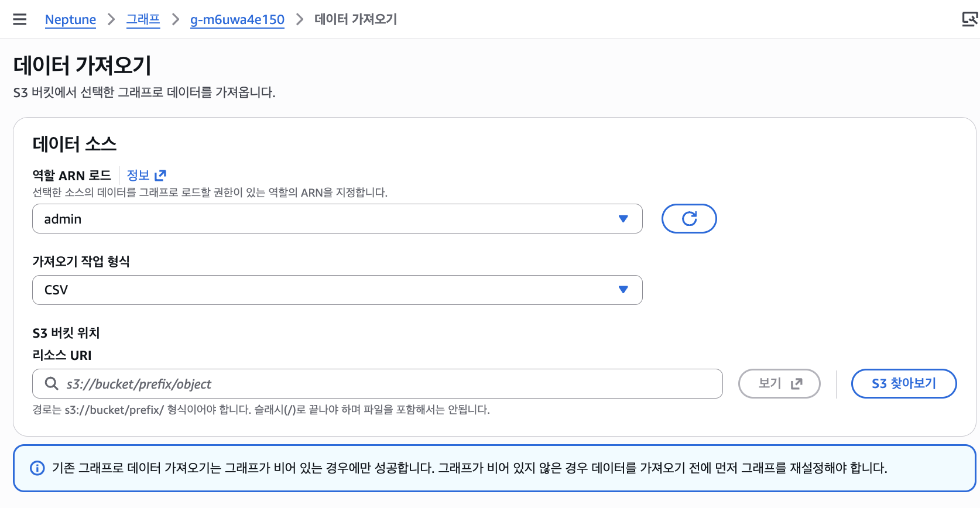Click the 정보 link beside 역할 ARN 로드
This screenshot has height=508, width=980.
click(138, 174)
